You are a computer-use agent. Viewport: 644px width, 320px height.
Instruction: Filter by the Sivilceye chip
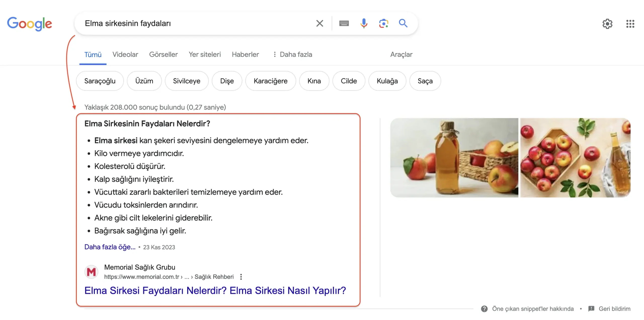(187, 81)
